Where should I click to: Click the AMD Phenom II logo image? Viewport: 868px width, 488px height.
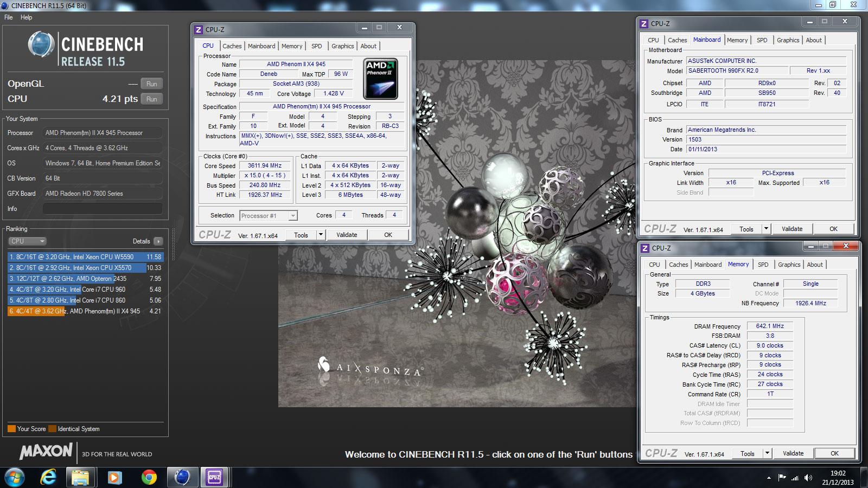[380, 79]
